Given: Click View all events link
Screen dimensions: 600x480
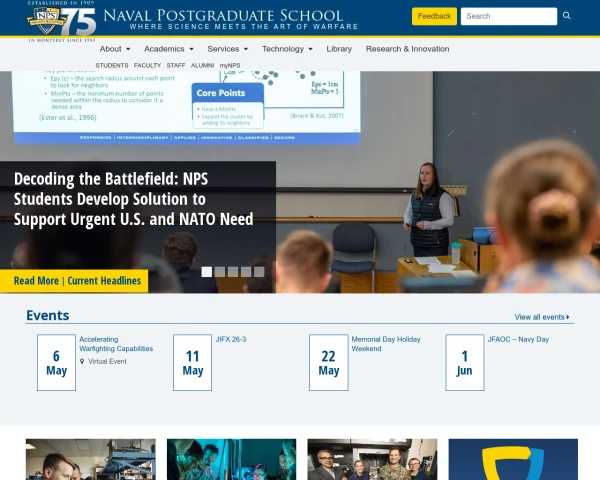Looking at the screenshot, I should [542, 317].
